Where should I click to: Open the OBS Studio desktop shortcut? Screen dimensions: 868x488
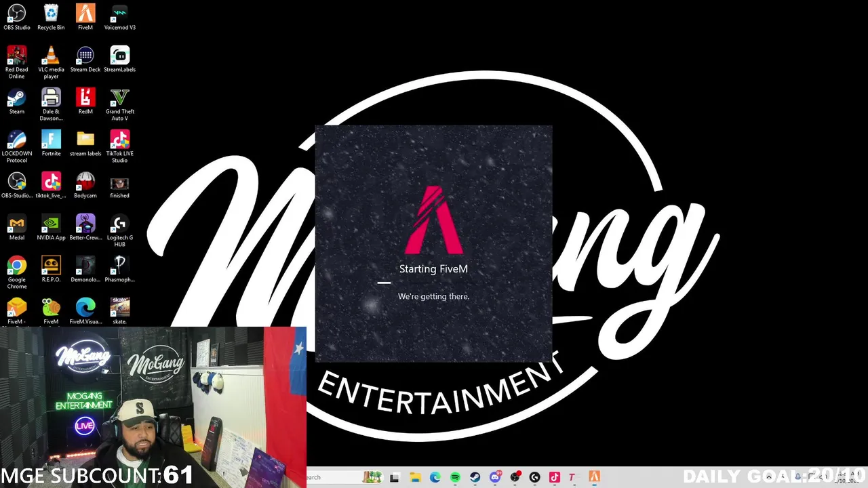pos(17,18)
